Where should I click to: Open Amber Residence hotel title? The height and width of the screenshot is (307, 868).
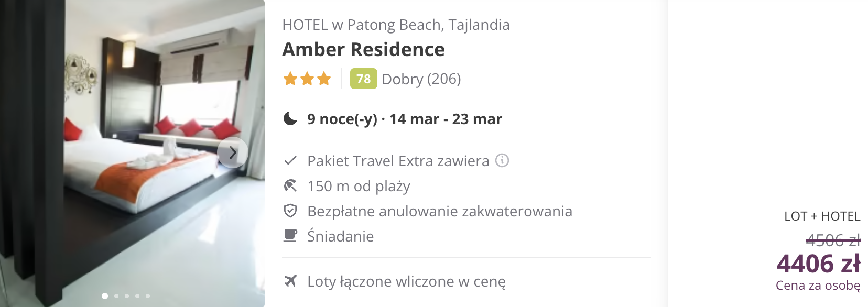363,49
